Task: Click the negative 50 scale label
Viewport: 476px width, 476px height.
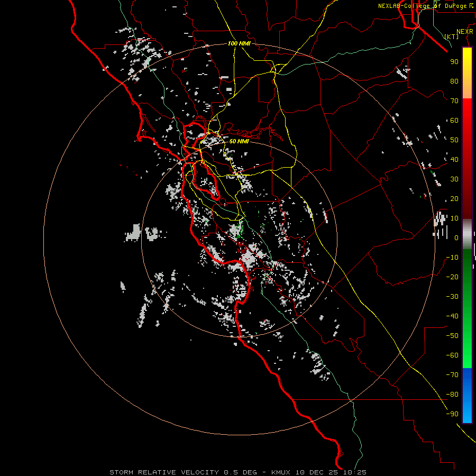Action: 452,336
